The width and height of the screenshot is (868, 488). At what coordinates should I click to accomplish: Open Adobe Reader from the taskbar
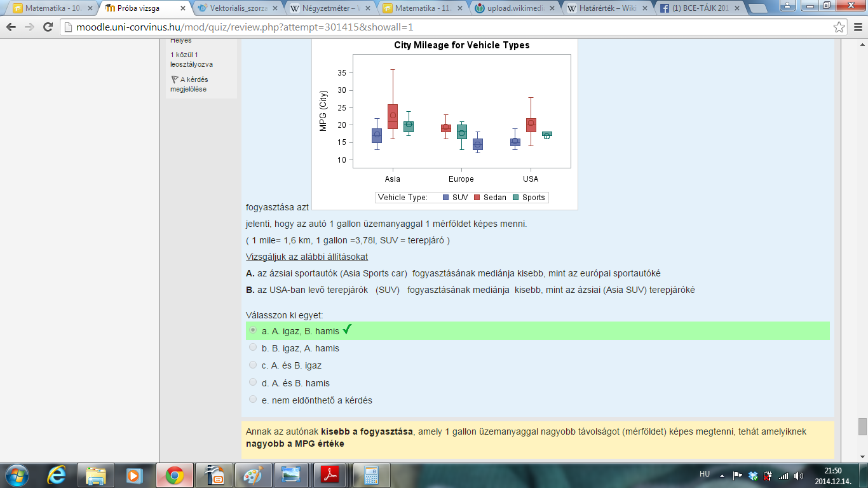[x=330, y=475]
